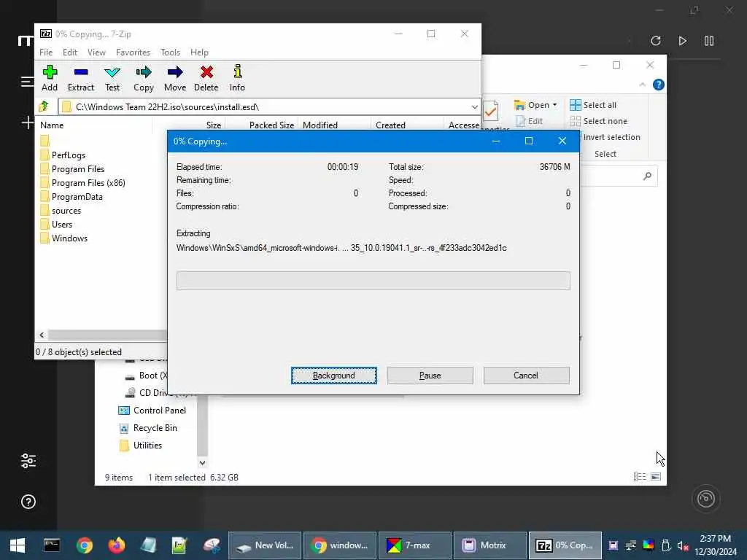Viewport: 747px width, 560px height.
Task: Open the Help menu
Action: point(199,52)
